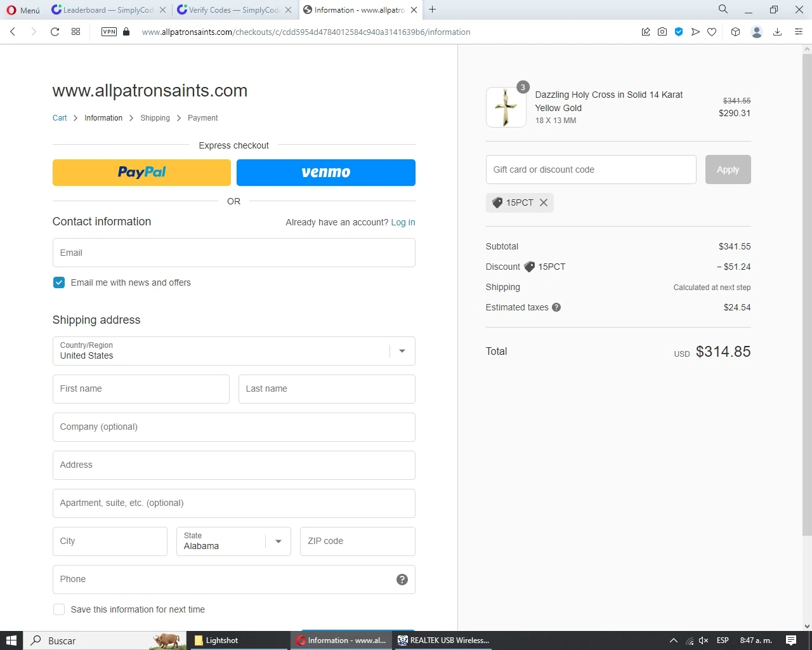Open the ad blocker shield icon
Image resolution: width=812 pixels, height=650 pixels.
679,32
